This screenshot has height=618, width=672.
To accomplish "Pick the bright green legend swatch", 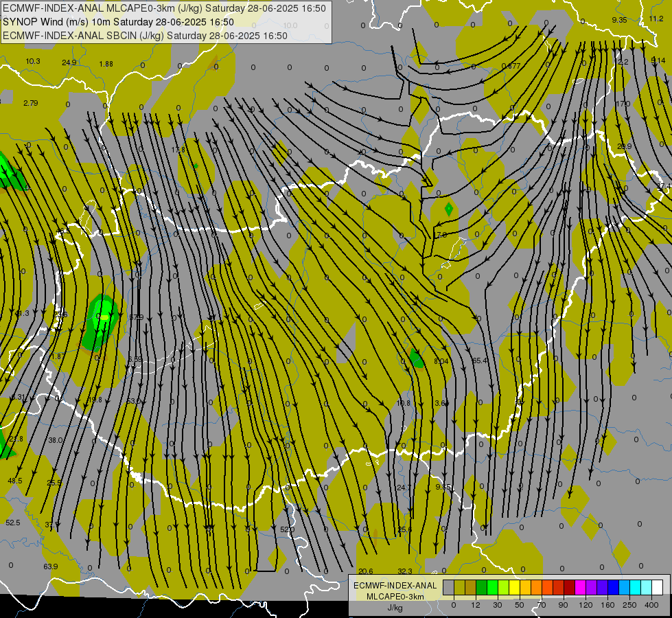I will point(493,588).
